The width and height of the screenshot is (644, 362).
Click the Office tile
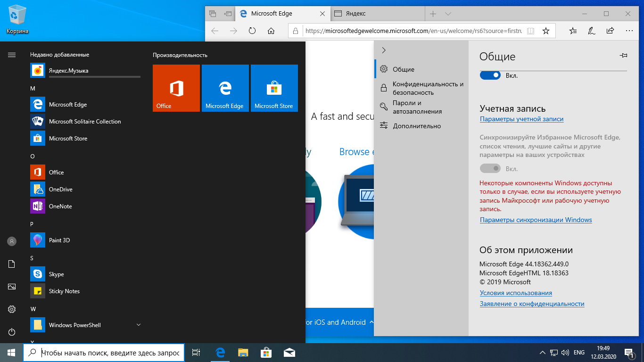(x=176, y=88)
